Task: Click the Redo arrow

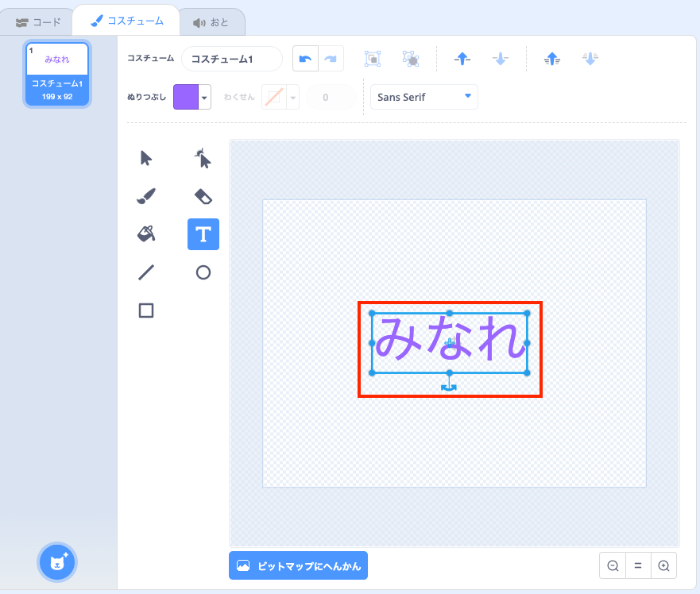Action: [x=331, y=59]
